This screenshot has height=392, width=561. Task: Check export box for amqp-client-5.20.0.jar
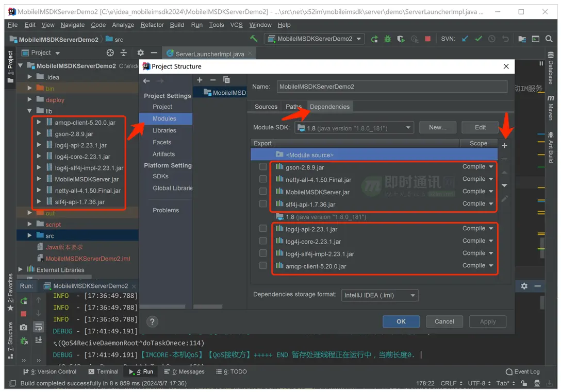(263, 266)
